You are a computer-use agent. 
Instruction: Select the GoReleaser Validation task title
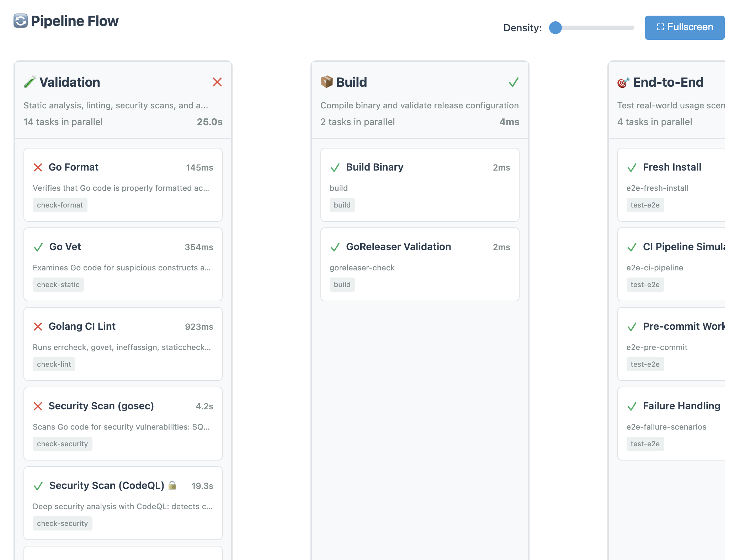pos(399,247)
